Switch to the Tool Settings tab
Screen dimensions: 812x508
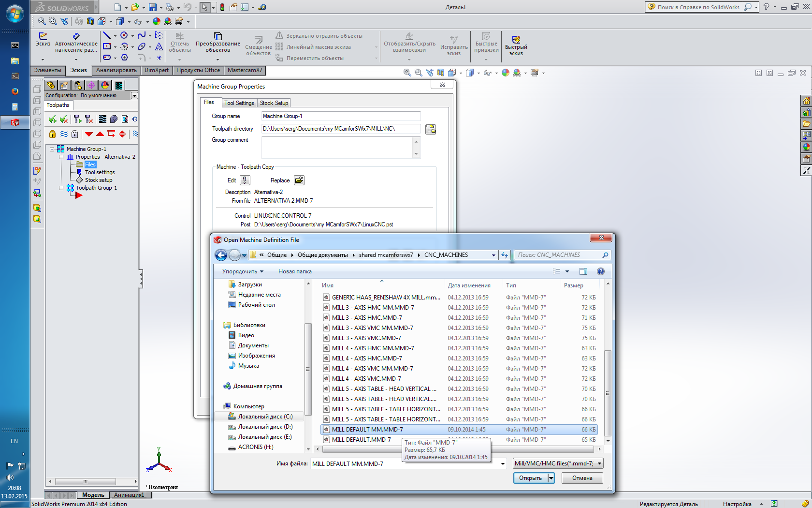point(239,103)
